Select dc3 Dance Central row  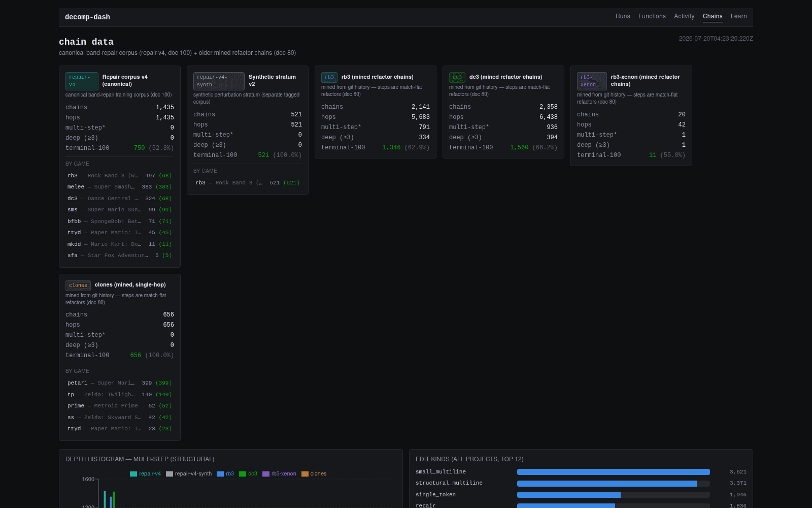120,199
